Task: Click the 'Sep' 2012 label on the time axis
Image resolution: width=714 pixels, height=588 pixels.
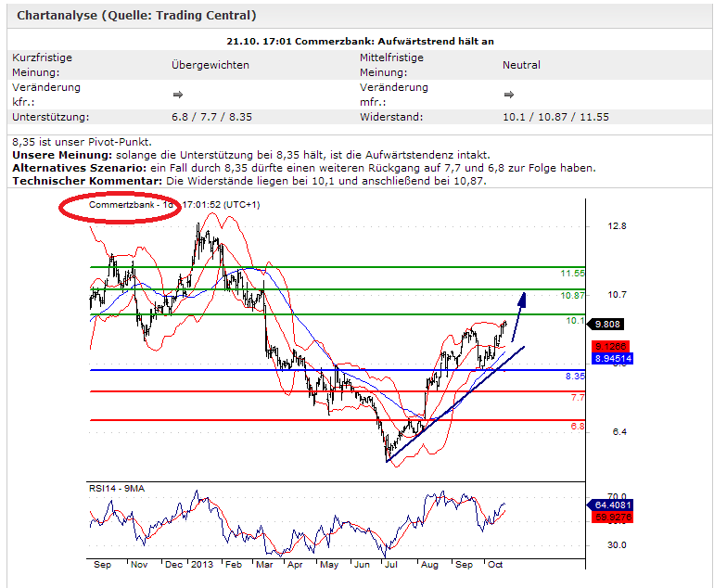Action: click(x=102, y=565)
